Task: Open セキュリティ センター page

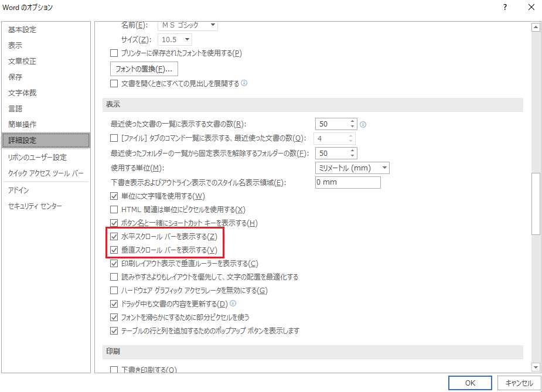Action: pyautogui.click(x=46, y=206)
